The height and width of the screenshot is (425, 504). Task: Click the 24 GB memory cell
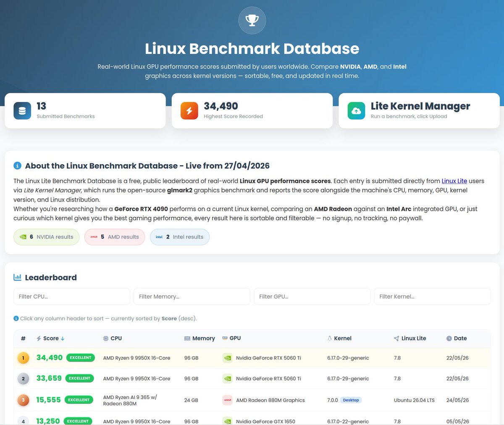point(191,400)
